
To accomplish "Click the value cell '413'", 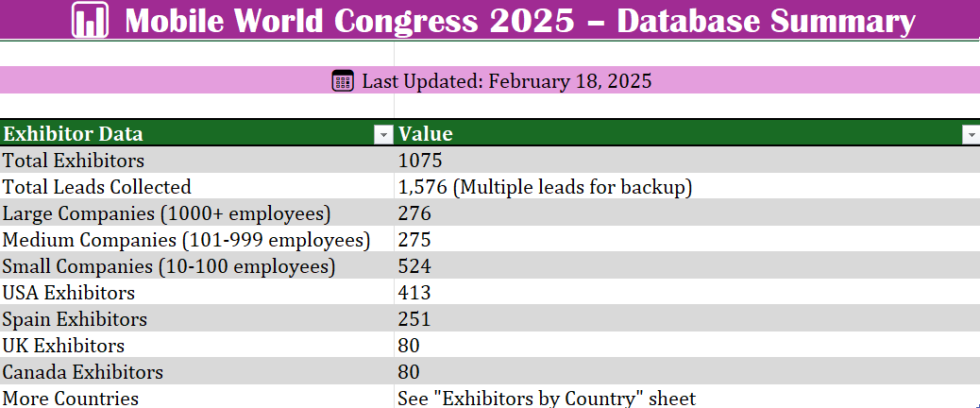I will (687, 292).
